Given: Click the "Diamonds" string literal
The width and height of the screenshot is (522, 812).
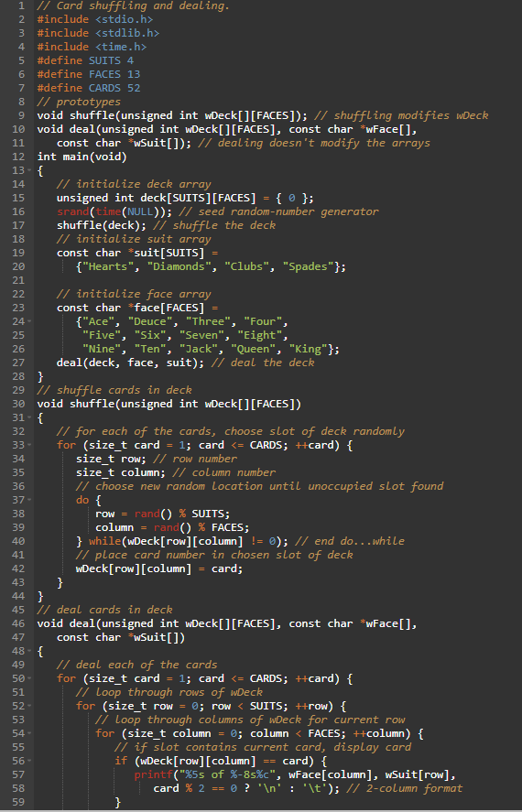Looking at the screenshot, I should 181,266.
